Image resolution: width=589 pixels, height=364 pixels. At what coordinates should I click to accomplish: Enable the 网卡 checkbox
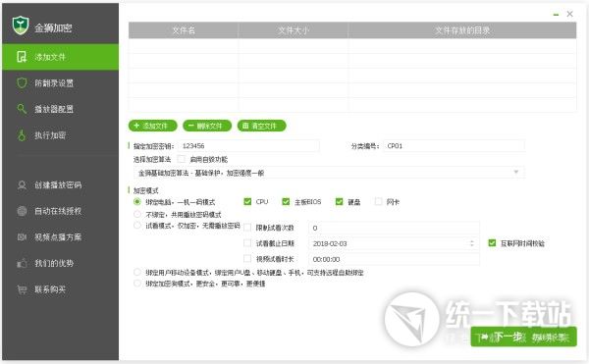tap(378, 202)
